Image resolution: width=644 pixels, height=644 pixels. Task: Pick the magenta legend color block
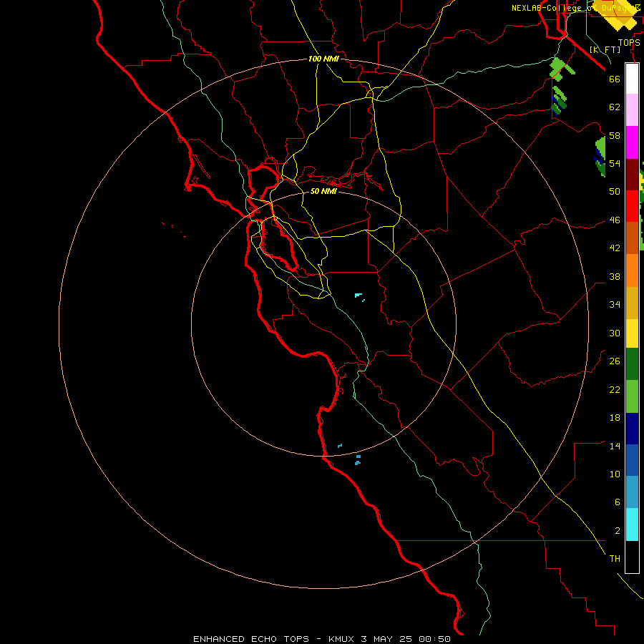(x=632, y=142)
